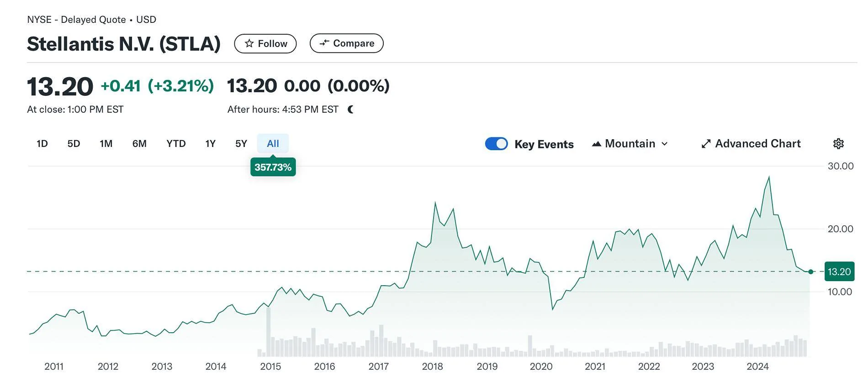
Task: Click the 2015 axis label
Action: click(x=270, y=366)
